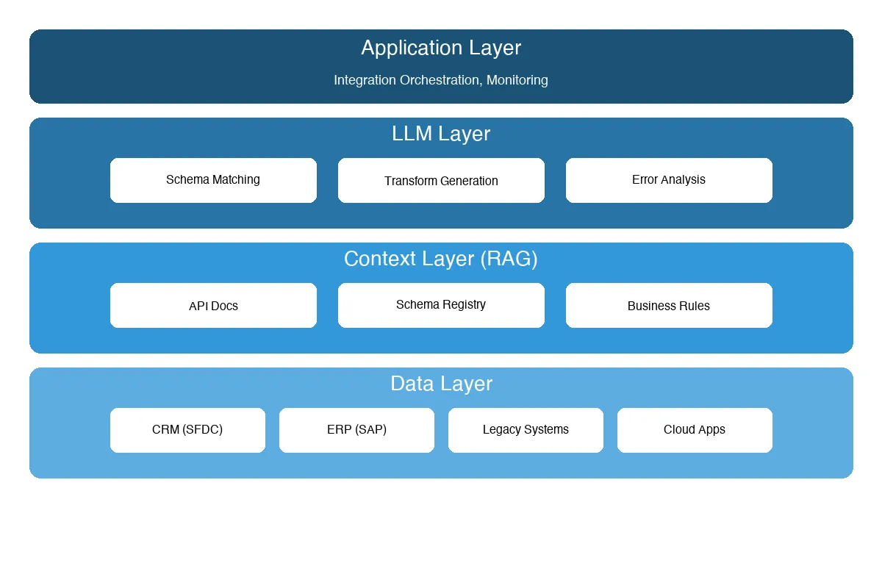Image resolution: width=882 pixels, height=588 pixels.
Task: Click the Application Layer header
Action: click(x=441, y=48)
